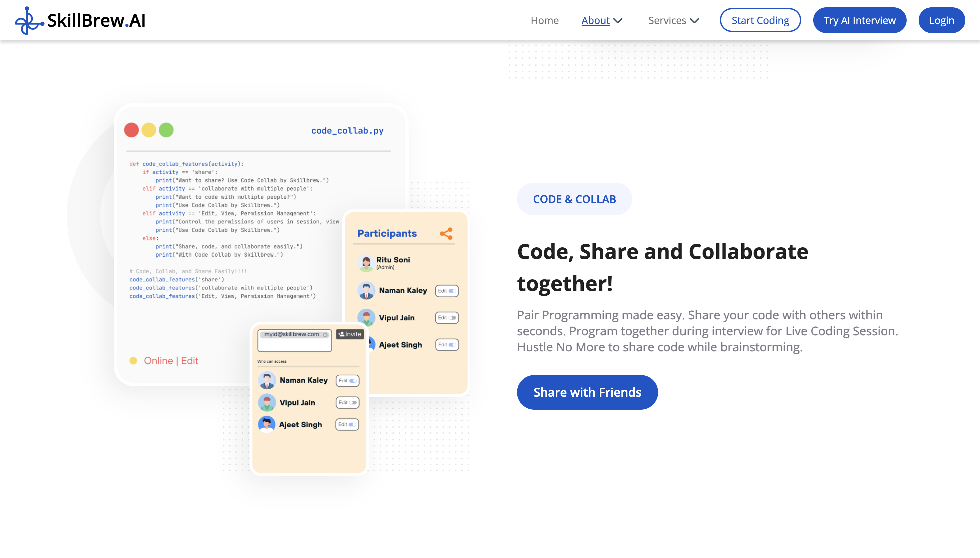980x558 pixels.
Task: Open the Home nav link
Action: click(x=544, y=20)
